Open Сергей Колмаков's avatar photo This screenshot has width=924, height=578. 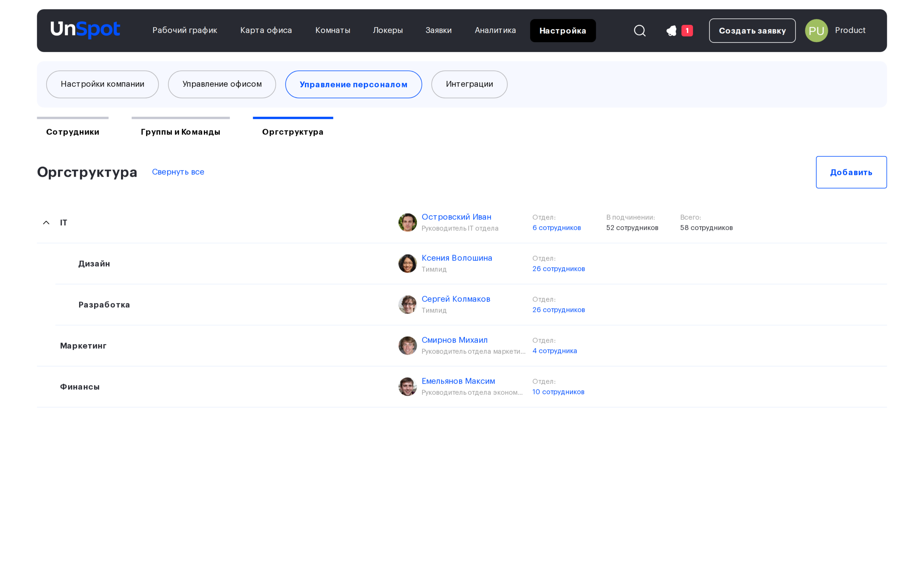pos(407,305)
